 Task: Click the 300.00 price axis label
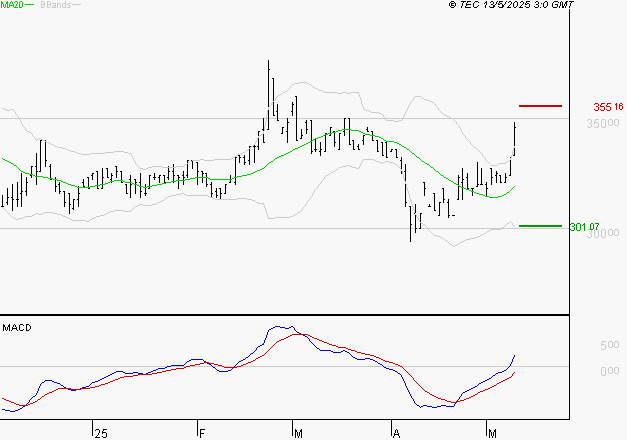603,233
